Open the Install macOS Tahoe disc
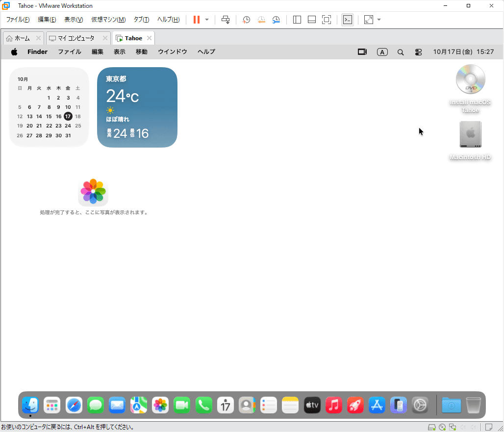504x432 pixels. (470, 79)
